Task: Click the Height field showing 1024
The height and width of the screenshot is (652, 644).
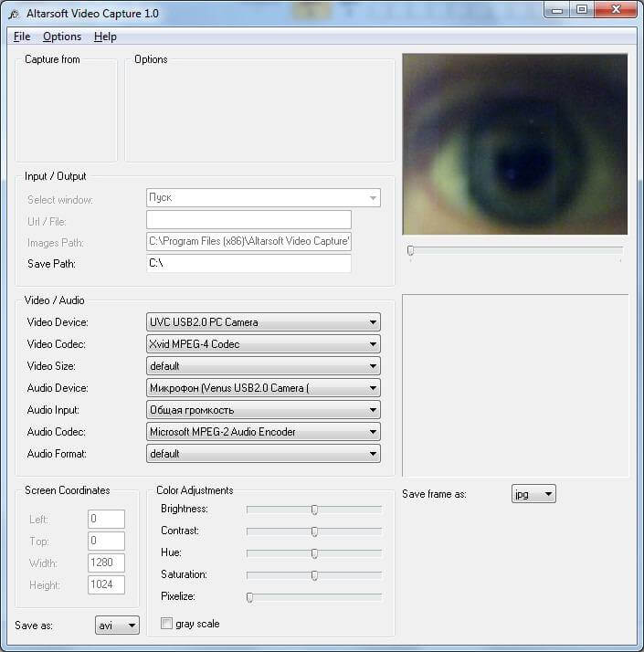Action: [107, 584]
